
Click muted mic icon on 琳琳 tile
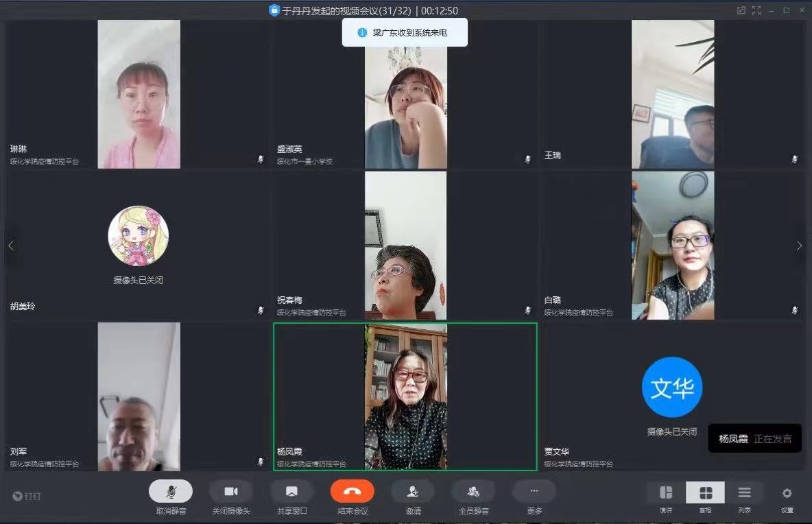click(x=261, y=159)
